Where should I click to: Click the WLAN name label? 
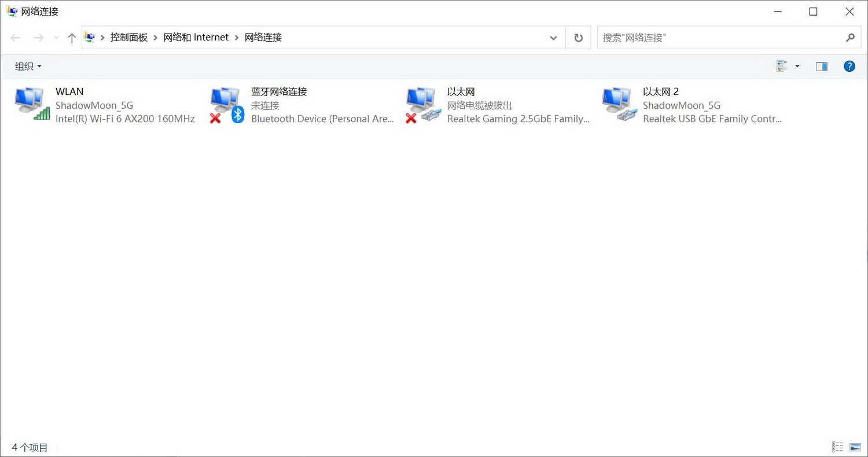coord(69,91)
